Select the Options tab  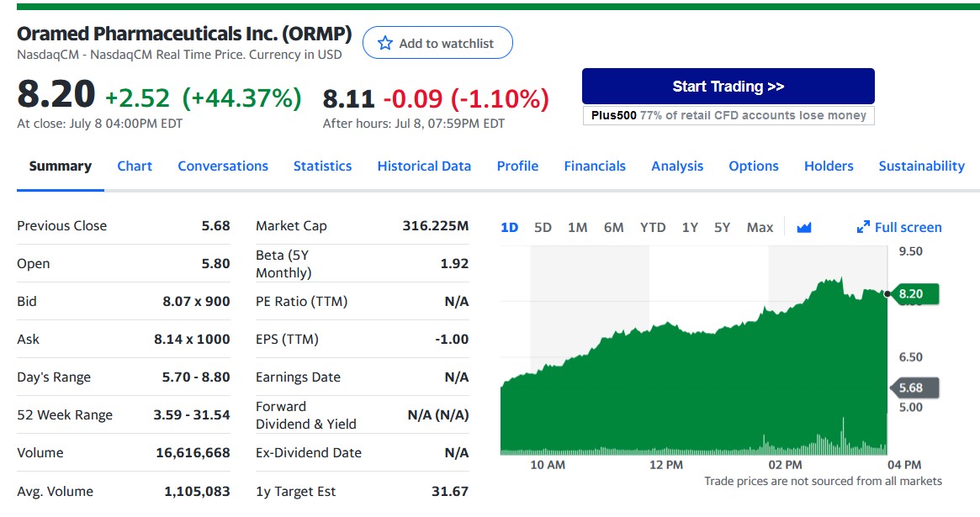pyautogui.click(x=754, y=166)
